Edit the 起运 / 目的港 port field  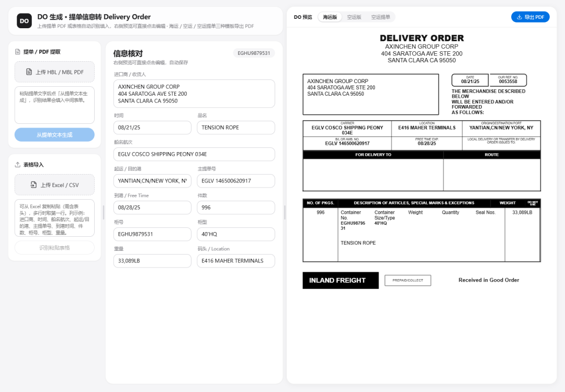[152, 181]
